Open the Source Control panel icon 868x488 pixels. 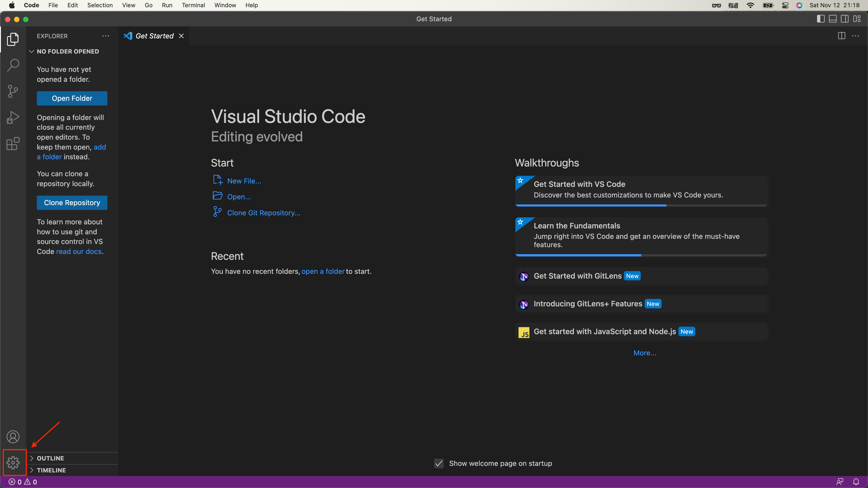[13, 91]
